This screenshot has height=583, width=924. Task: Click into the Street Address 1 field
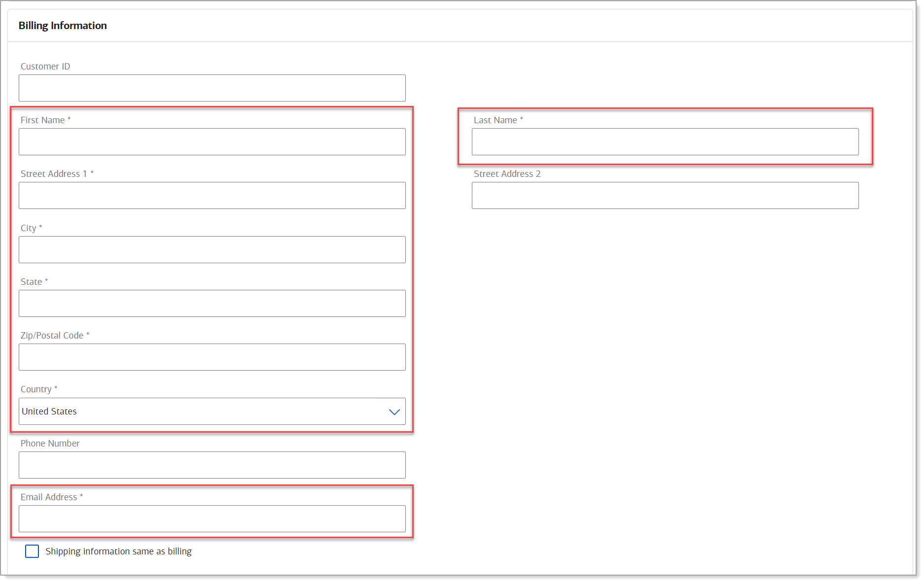point(212,195)
